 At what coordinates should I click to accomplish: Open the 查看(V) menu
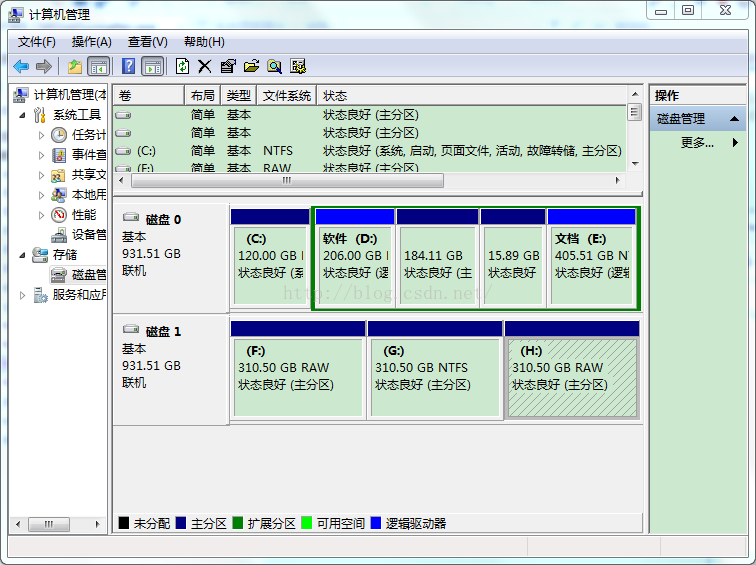click(148, 42)
